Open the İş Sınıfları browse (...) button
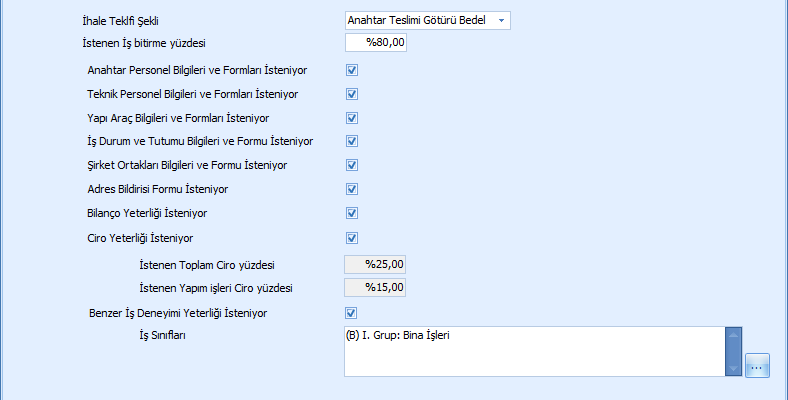788x400 pixels. [756, 367]
